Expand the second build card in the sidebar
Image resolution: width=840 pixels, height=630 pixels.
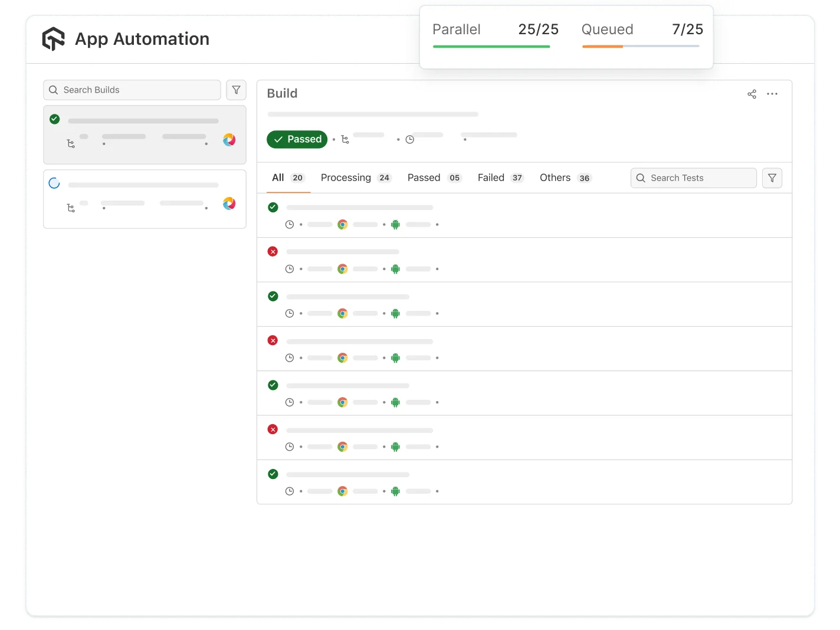[145, 199]
